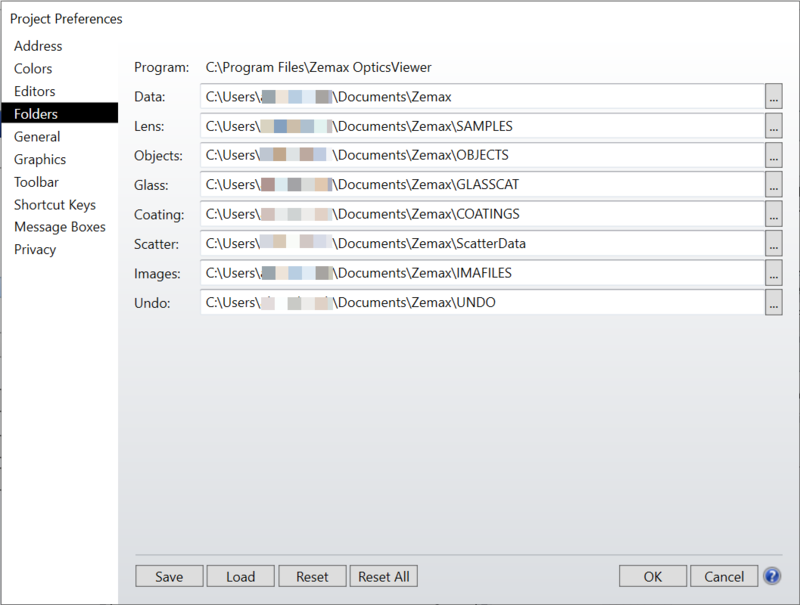The image size is (800, 605).
Task: Click inside the Lens SAMPLES path field
Action: tap(482, 126)
